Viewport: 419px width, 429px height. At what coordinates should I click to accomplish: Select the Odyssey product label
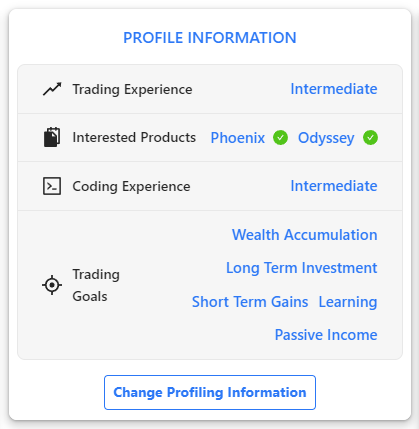[x=326, y=138]
